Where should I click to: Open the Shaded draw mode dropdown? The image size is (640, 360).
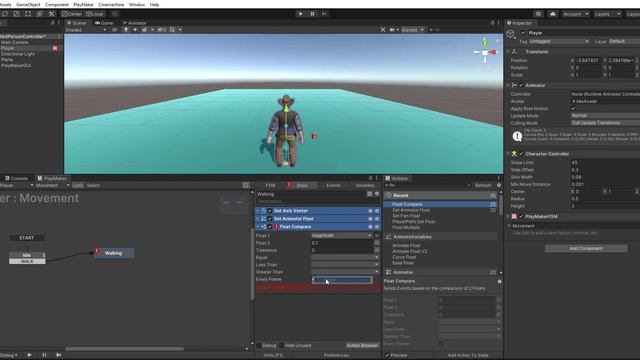point(86,30)
